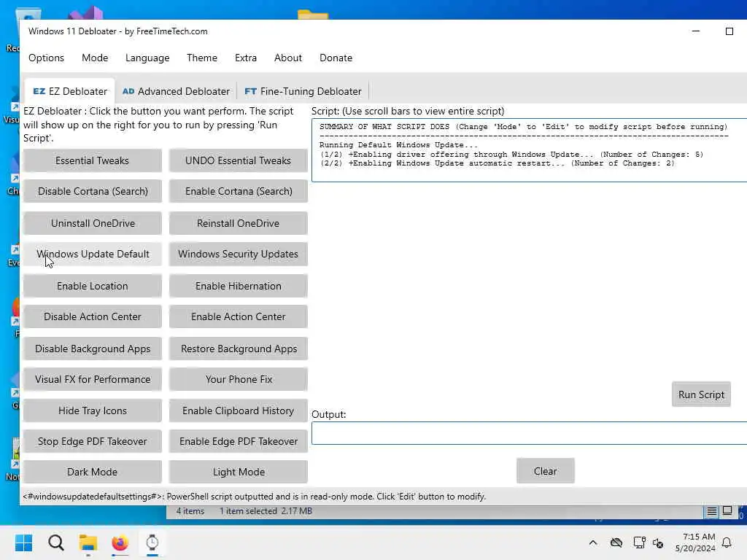Open File Explorer from taskbar
Viewport: 747px width, 560px height.
coord(88,542)
